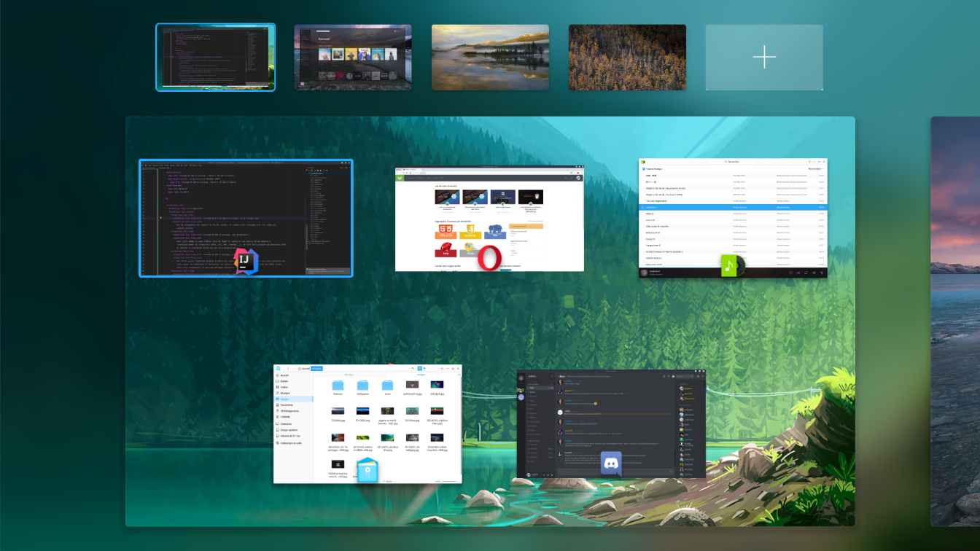Open the JavaScript course tile in Opera
Image resolution: width=980 pixels, height=551 pixels.
(470, 232)
